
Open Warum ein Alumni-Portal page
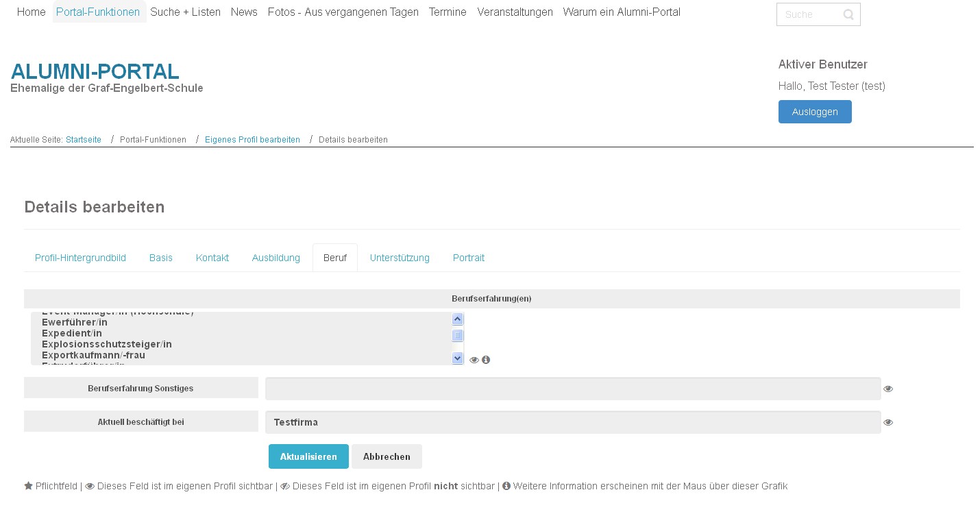[622, 12]
